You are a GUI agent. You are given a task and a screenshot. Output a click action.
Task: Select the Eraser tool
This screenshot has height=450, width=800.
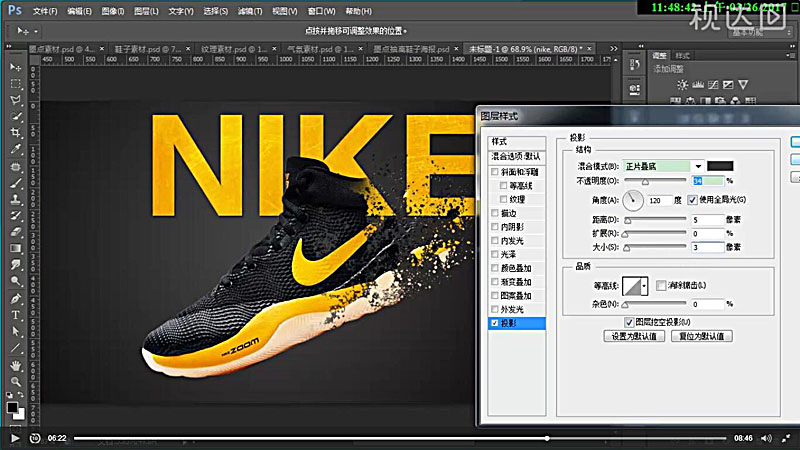coord(16,232)
